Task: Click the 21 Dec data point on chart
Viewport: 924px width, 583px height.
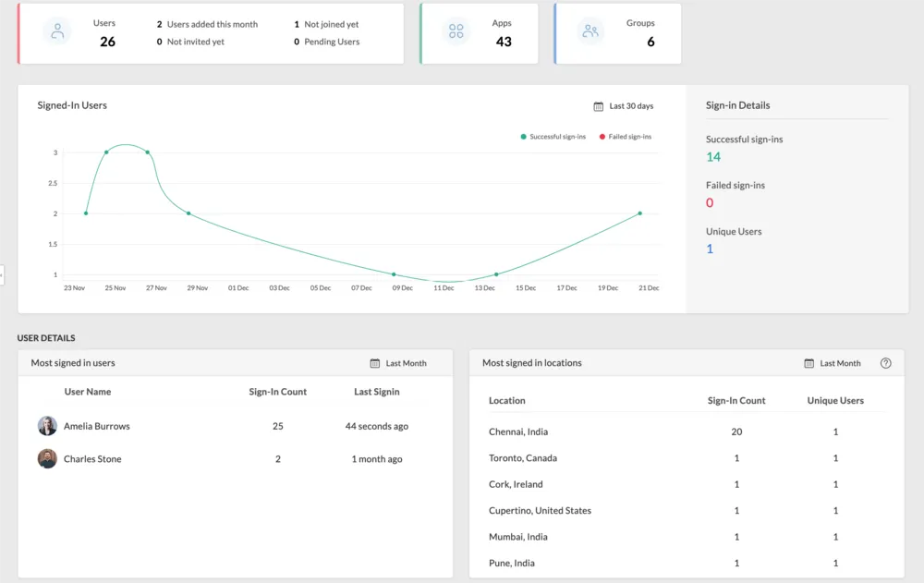Action: point(639,213)
